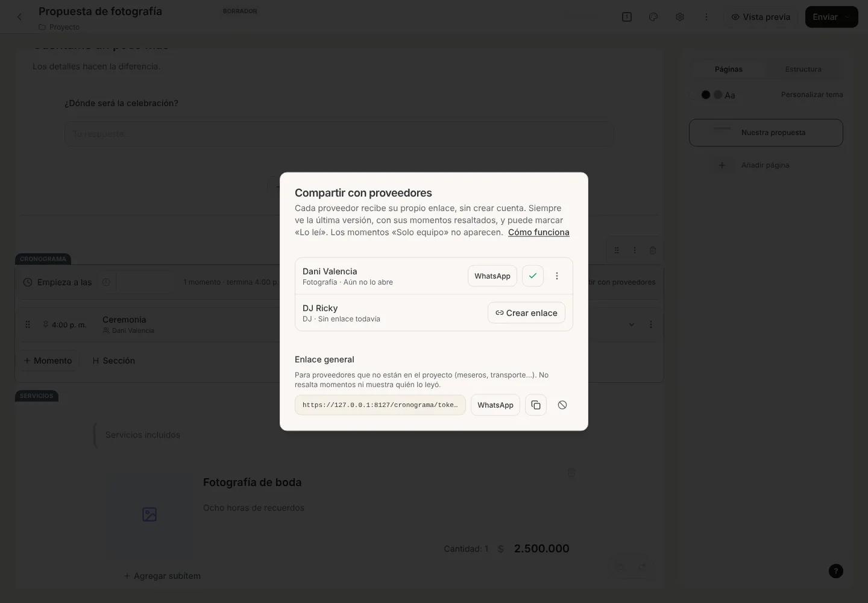Click the help question-mark bubble
Viewport: 868px width, 603px height.
tap(836, 571)
